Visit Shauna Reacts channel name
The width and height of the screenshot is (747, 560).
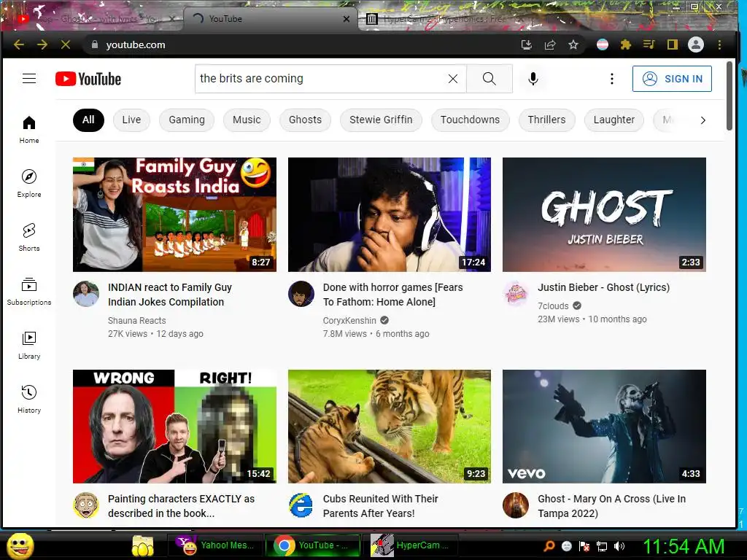(x=136, y=321)
